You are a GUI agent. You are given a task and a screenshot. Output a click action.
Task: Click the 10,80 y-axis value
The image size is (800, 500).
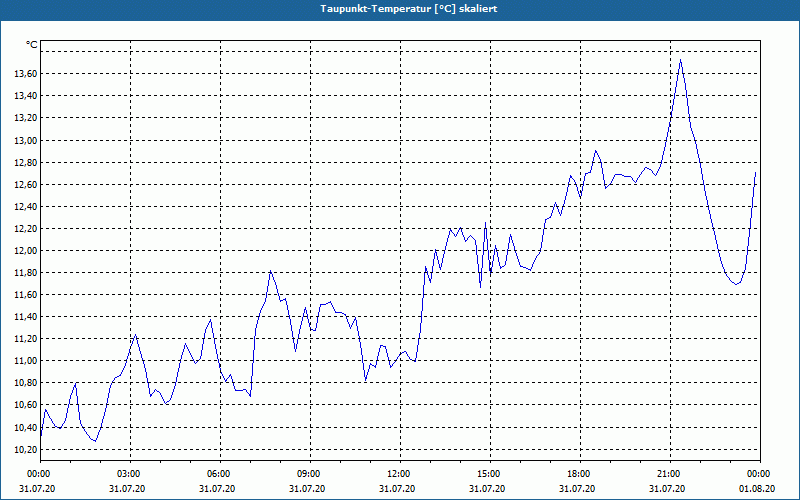27,383
